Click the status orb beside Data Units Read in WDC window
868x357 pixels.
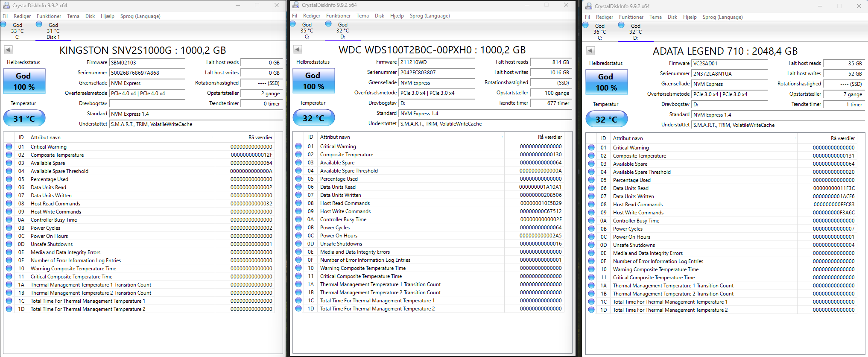[298, 187]
